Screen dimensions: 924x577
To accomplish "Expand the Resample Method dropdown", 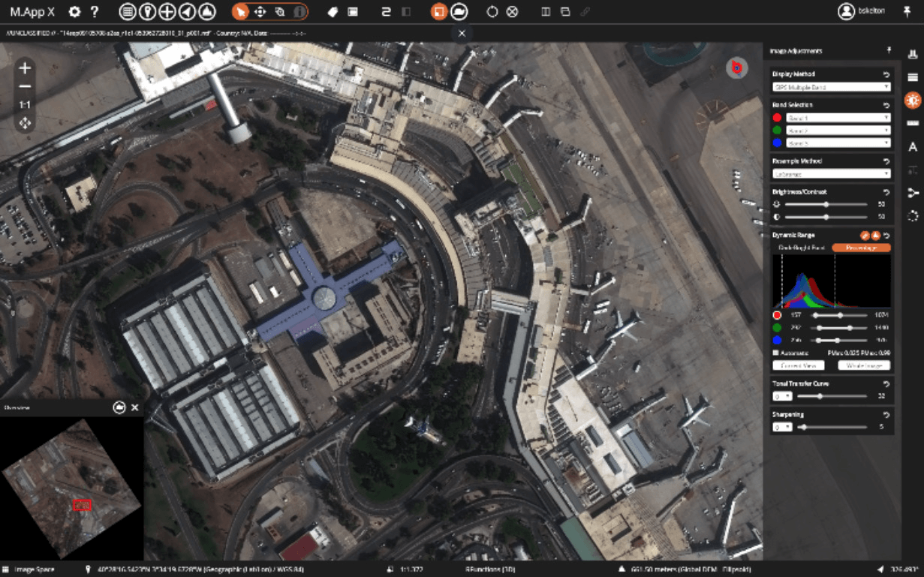I will coord(831,173).
